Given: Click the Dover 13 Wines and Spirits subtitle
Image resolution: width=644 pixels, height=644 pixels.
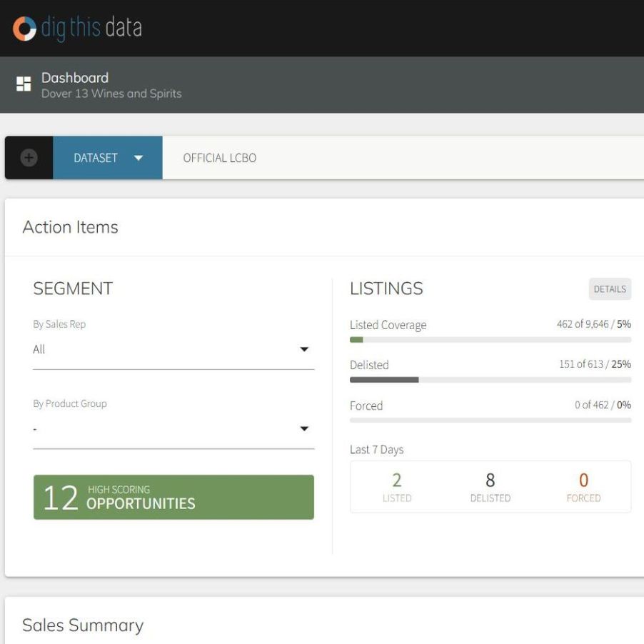Looking at the screenshot, I should point(111,94).
